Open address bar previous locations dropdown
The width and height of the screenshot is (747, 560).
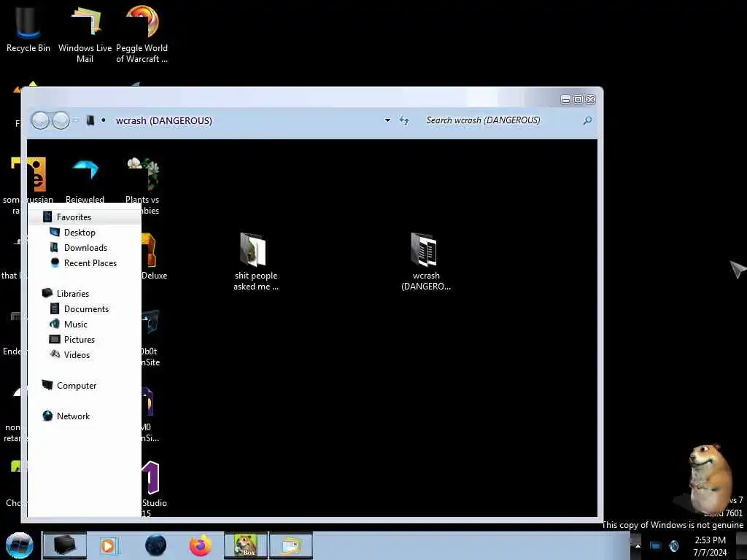click(x=387, y=120)
